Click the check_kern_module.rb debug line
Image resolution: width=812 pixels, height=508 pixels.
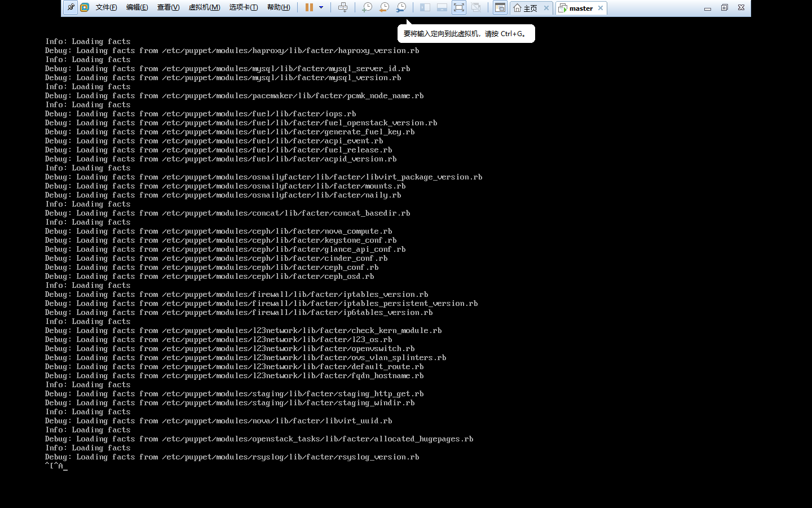coord(244,331)
